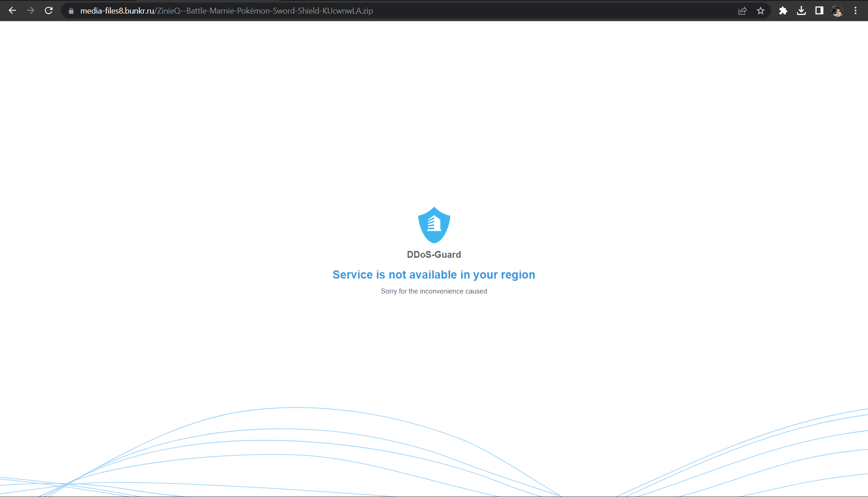Image resolution: width=868 pixels, height=497 pixels.
Task: Toggle the browser side panel
Action: [x=819, y=11]
